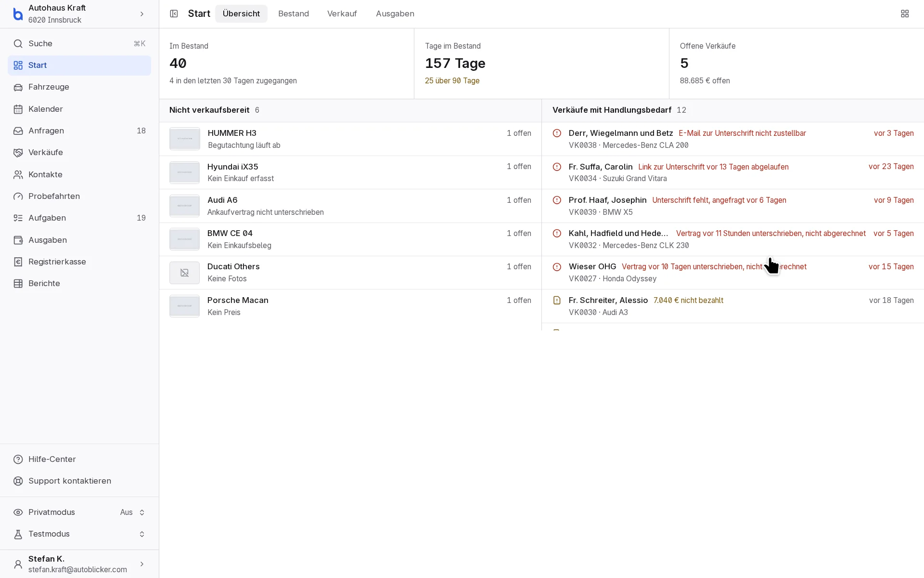Click the Suche search field
Image resolution: width=924 pixels, height=578 pixels.
click(79, 43)
